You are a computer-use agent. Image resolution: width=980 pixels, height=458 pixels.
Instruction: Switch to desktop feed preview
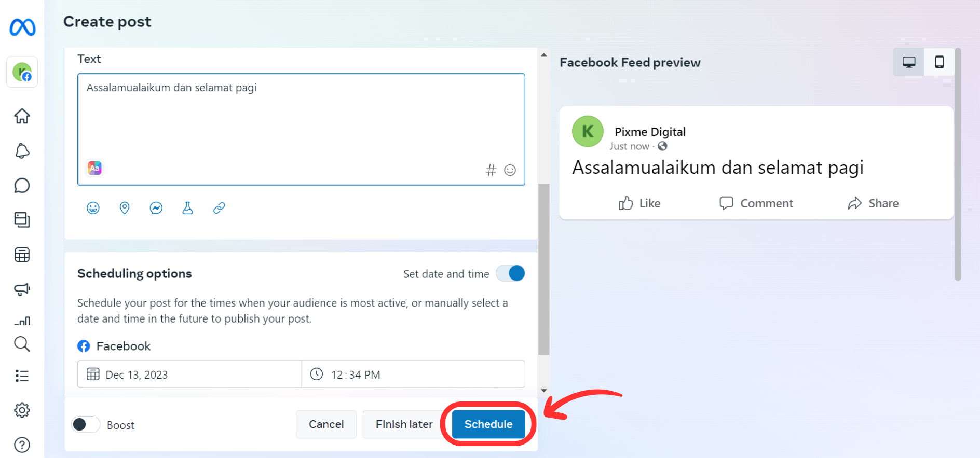pyautogui.click(x=908, y=62)
